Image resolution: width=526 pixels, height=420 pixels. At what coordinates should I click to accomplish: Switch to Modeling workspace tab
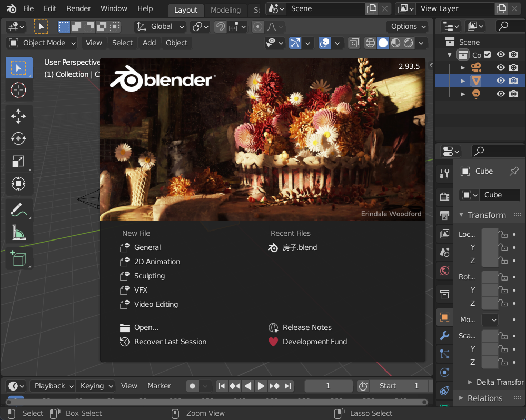[226, 10]
